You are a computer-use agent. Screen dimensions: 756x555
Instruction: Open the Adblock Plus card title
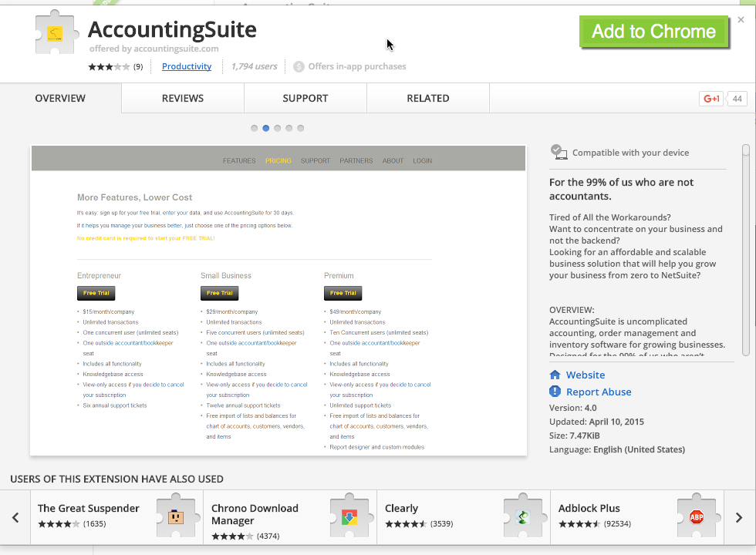point(589,508)
